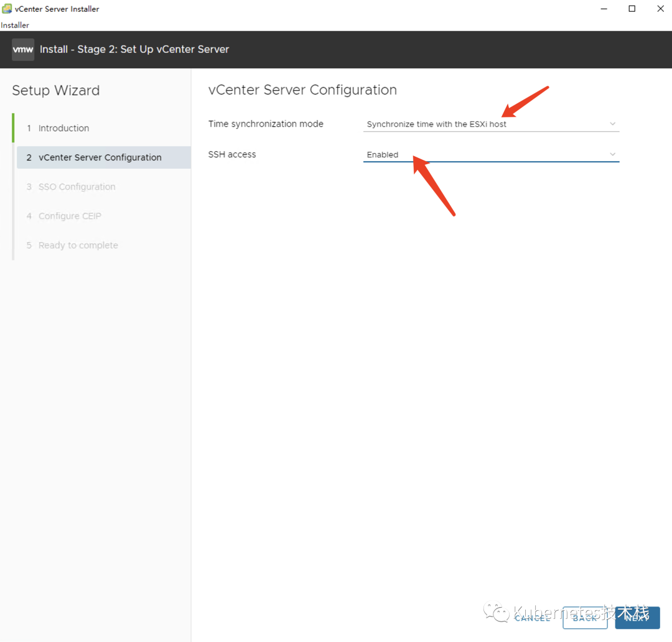672x642 pixels.
Task: Click the CANCEL button
Action: [533, 618]
